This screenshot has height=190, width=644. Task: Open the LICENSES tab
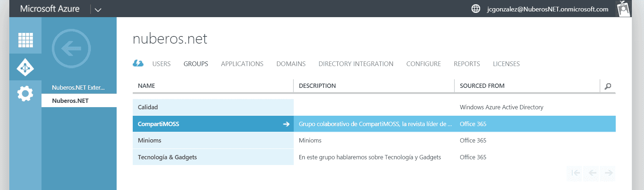pyautogui.click(x=506, y=64)
